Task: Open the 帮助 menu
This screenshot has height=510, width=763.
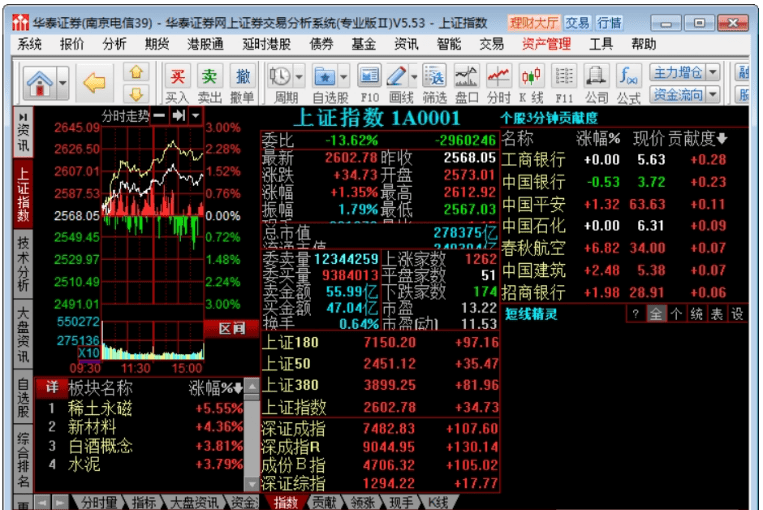Action: pos(643,45)
